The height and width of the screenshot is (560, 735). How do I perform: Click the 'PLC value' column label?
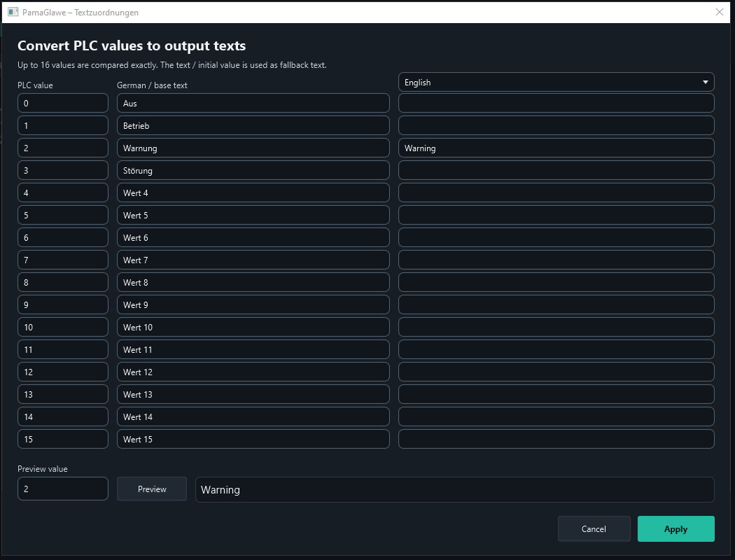35,85
